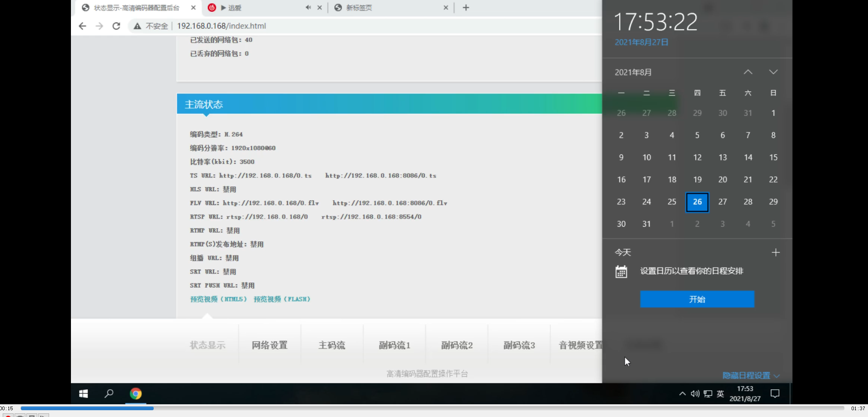This screenshot has height=417, width=868.
Task: Show hidden tray icons
Action: tap(682, 393)
